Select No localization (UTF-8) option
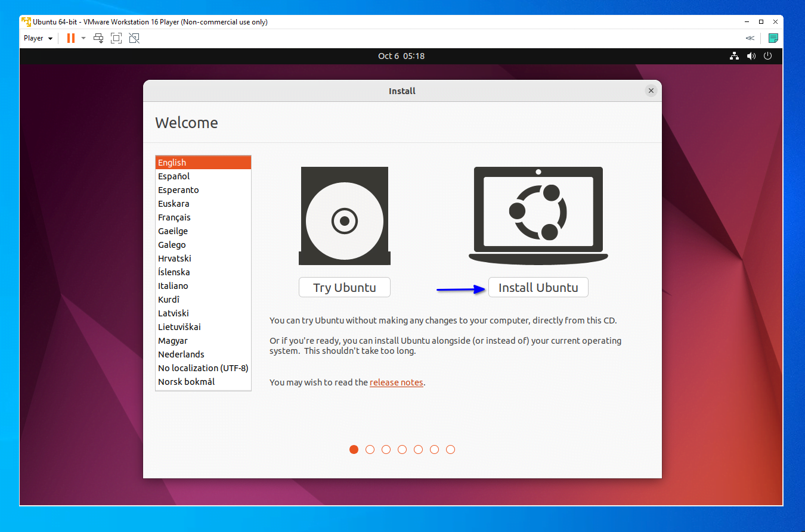The image size is (805, 532). coord(203,368)
